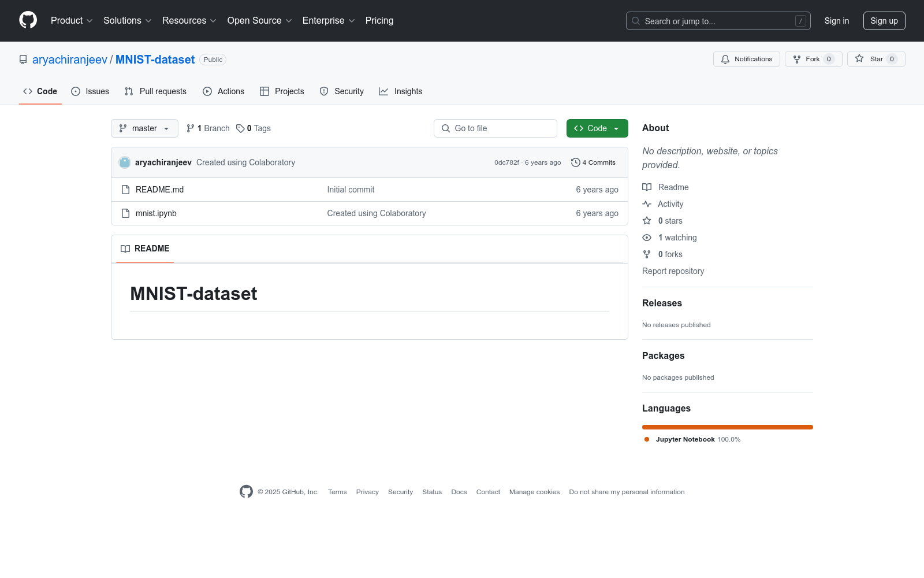Click the README.md file icon
Viewport: 924px width, 578px height.
tap(125, 190)
